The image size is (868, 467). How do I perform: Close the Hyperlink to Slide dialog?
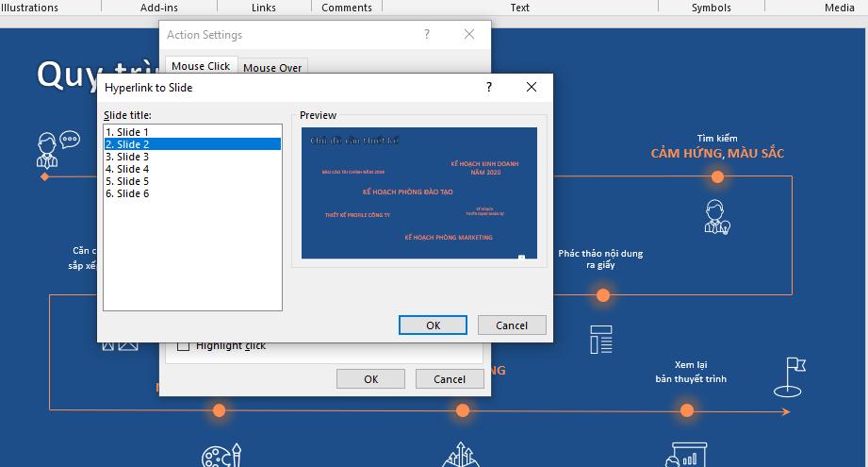(x=532, y=87)
